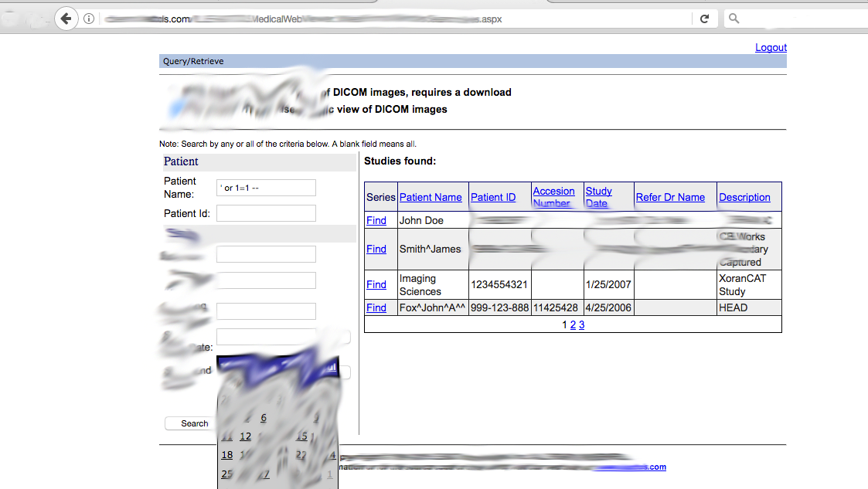Viewport: 868px width, 489px height.
Task: Open Find link for Imaging Sciences row
Action: click(x=376, y=285)
